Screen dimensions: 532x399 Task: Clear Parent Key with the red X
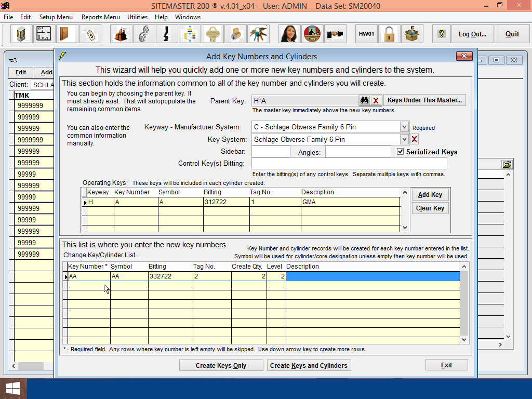[x=376, y=100]
